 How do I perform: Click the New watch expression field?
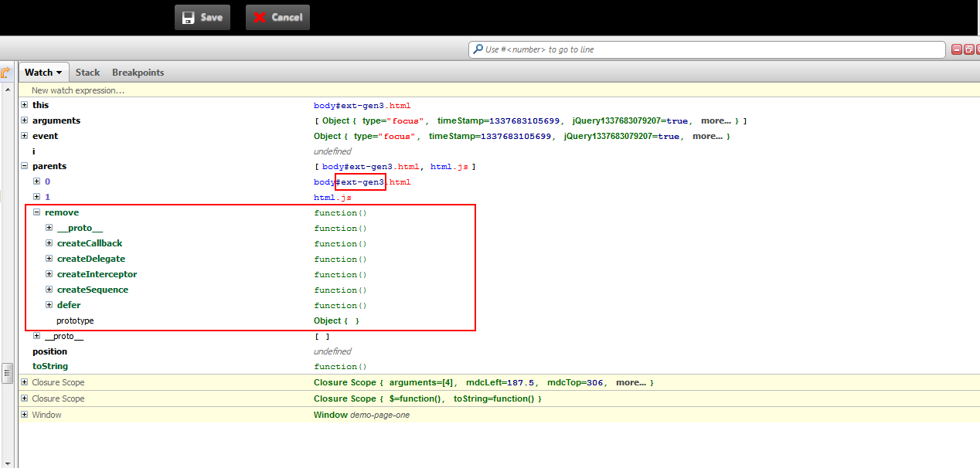coord(499,90)
